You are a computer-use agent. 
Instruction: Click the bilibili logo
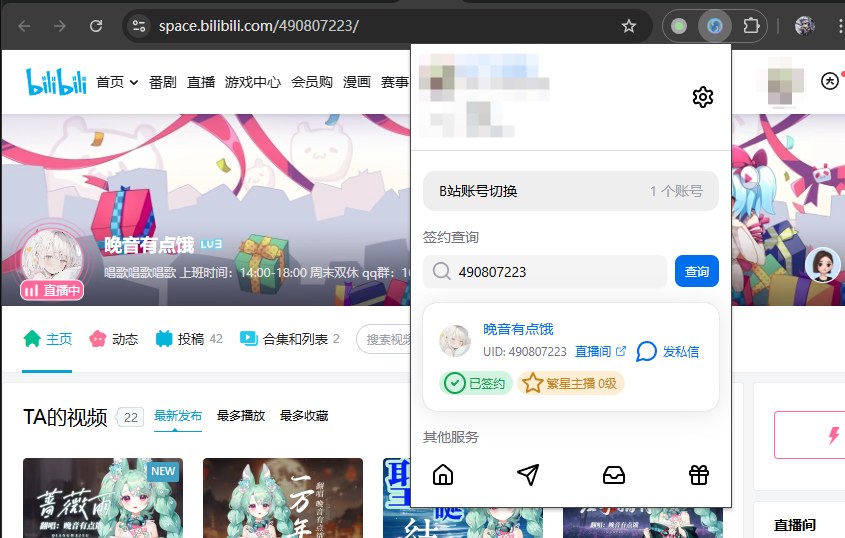56,82
